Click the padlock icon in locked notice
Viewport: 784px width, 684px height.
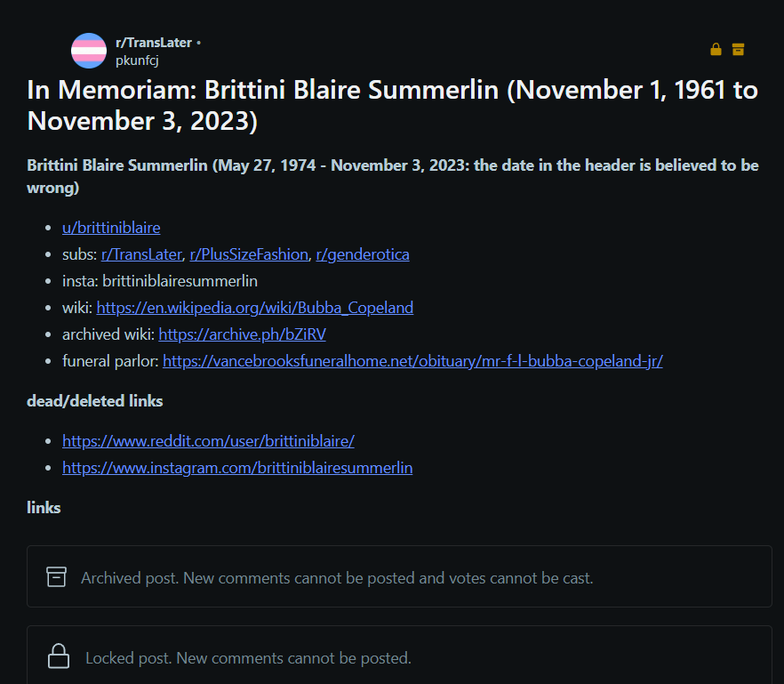[59, 656]
